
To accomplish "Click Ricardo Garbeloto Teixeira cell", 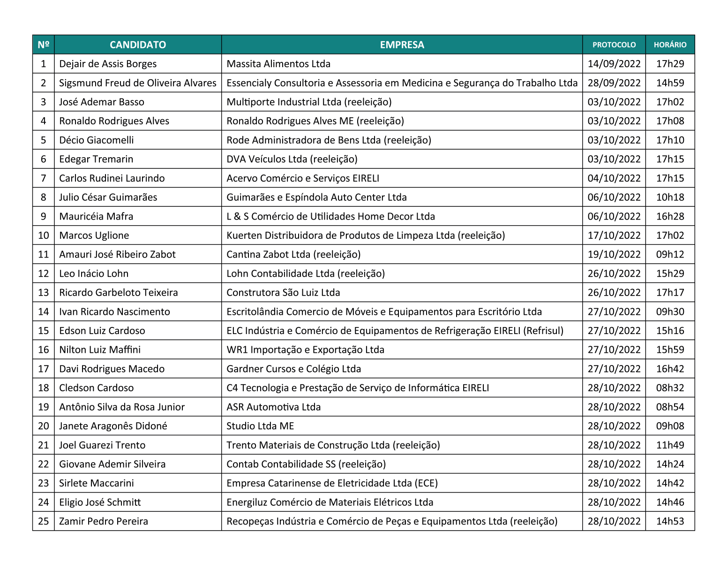I will (x=138, y=292).
